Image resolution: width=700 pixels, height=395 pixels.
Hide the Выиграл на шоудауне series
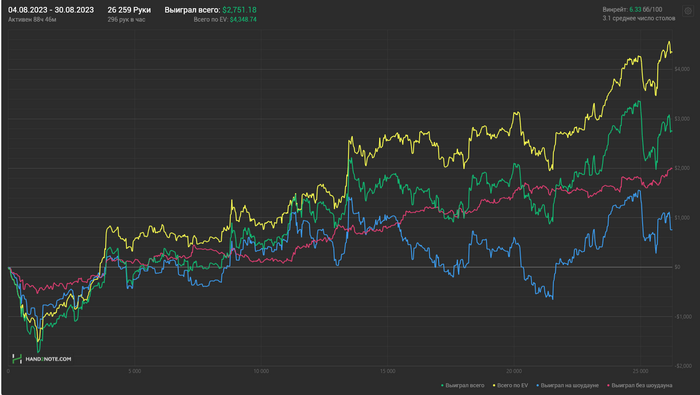tap(570, 385)
